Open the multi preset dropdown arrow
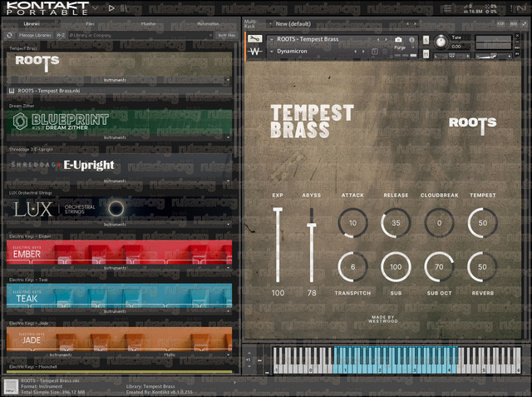Image resolution: width=532 pixels, height=397 pixels. [x=270, y=24]
